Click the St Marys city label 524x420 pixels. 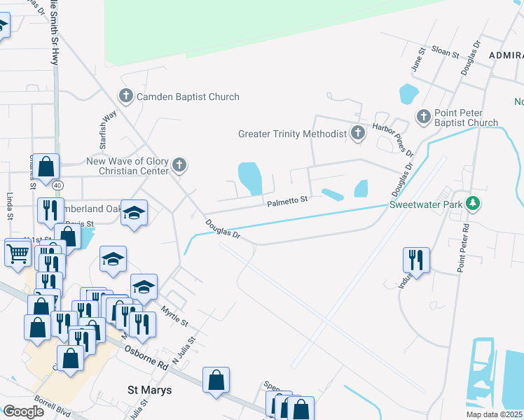point(150,390)
